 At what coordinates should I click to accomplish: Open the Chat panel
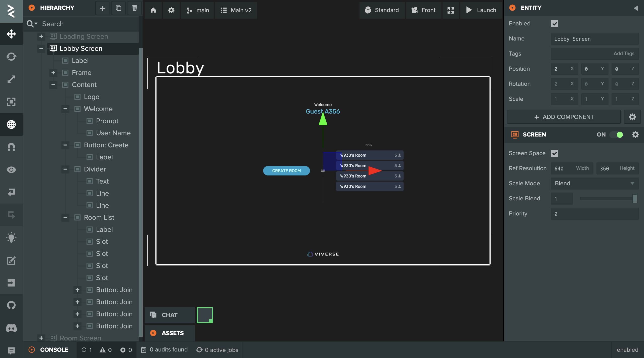(x=170, y=315)
